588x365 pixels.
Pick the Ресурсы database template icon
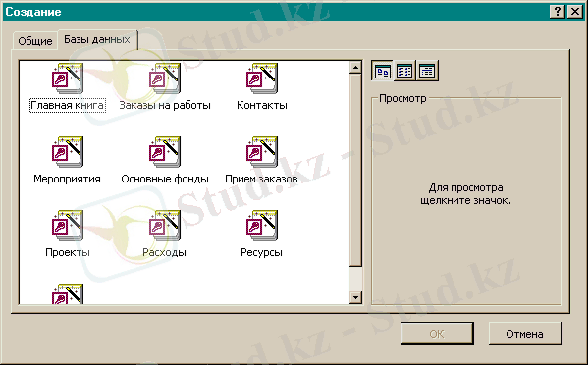[262, 226]
